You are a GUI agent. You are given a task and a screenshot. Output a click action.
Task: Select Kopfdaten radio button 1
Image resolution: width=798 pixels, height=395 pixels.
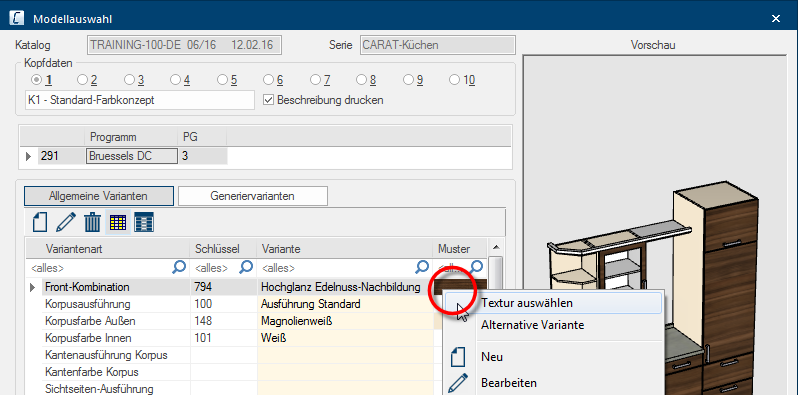click(x=36, y=80)
